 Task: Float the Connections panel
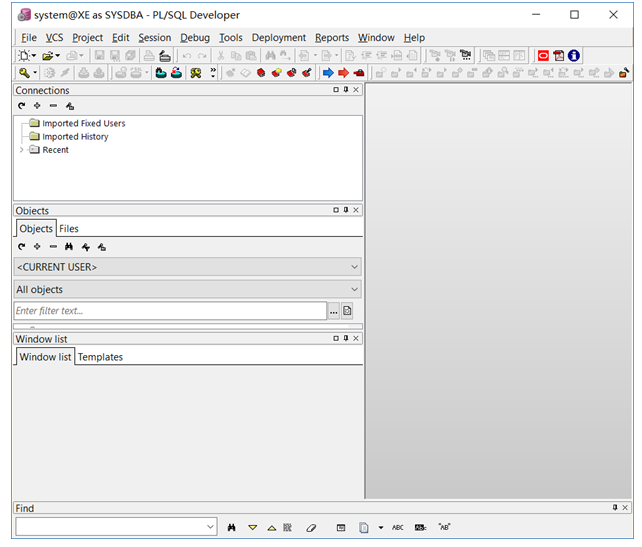[336, 89]
